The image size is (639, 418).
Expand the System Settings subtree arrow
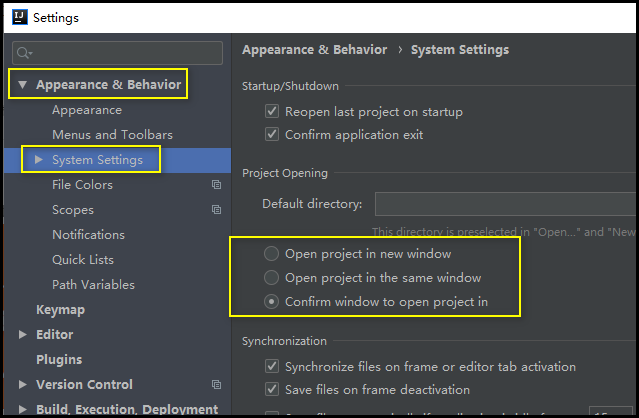[38, 160]
